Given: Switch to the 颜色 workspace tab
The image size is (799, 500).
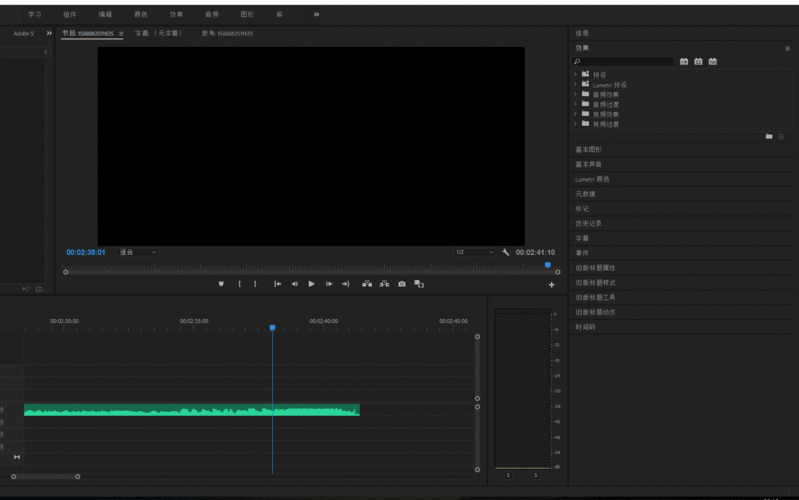Looking at the screenshot, I should pos(139,15).
